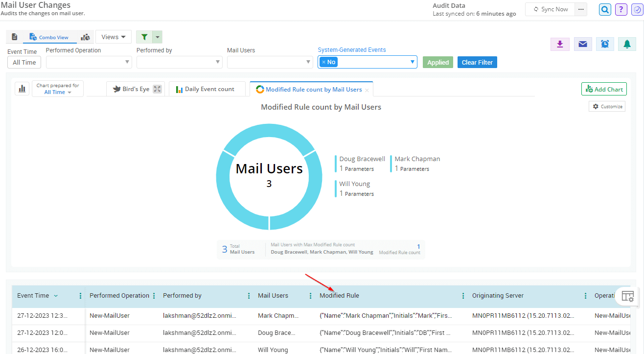Select the chart-only view icon
The width and height of the screenshot is (644, 354).
click(85, 37)
